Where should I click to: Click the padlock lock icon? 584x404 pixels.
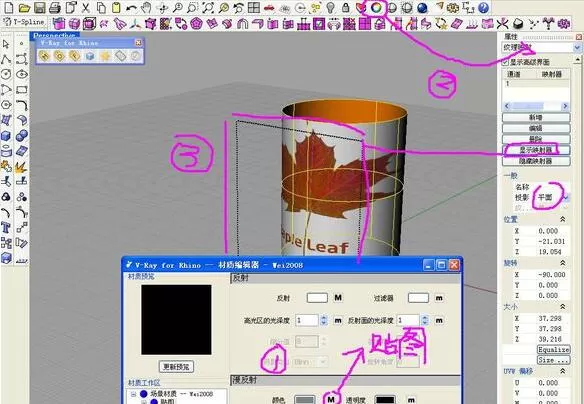coord(346,7)
